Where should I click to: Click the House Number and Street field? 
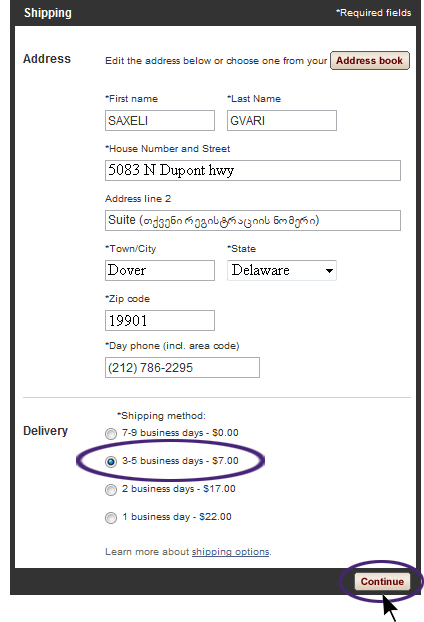(x=253, y=171)
